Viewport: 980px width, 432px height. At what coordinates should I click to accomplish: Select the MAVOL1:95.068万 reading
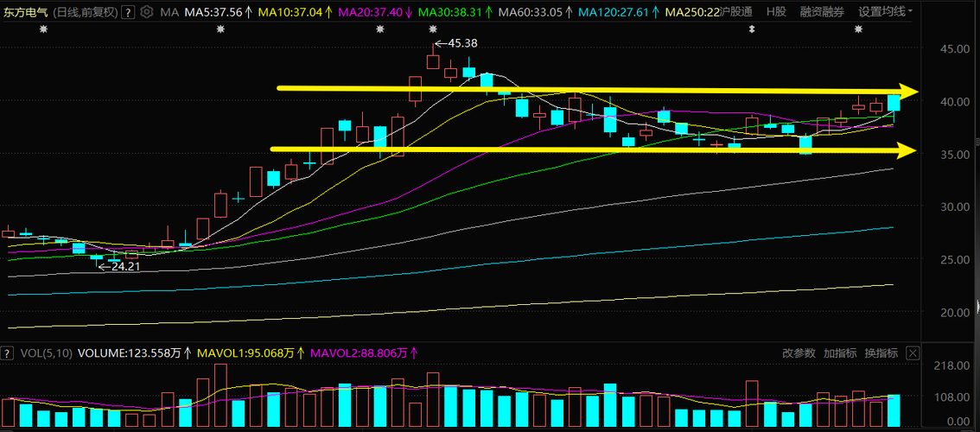245,353
